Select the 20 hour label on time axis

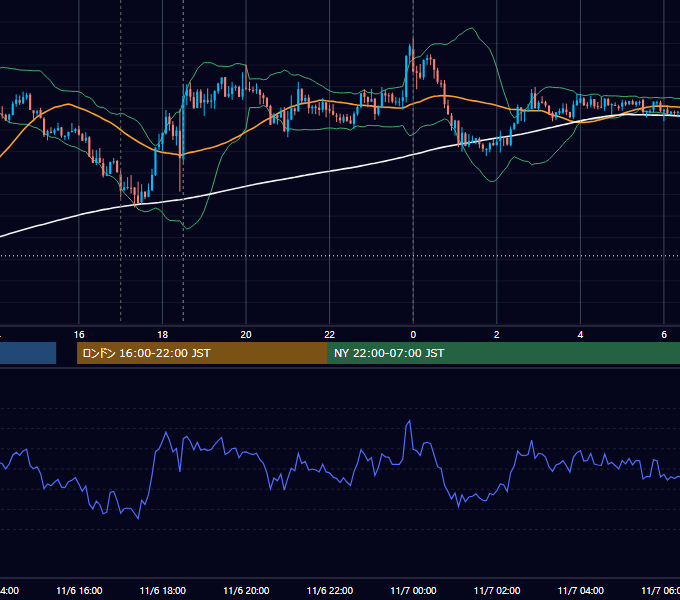coord(246,335)
